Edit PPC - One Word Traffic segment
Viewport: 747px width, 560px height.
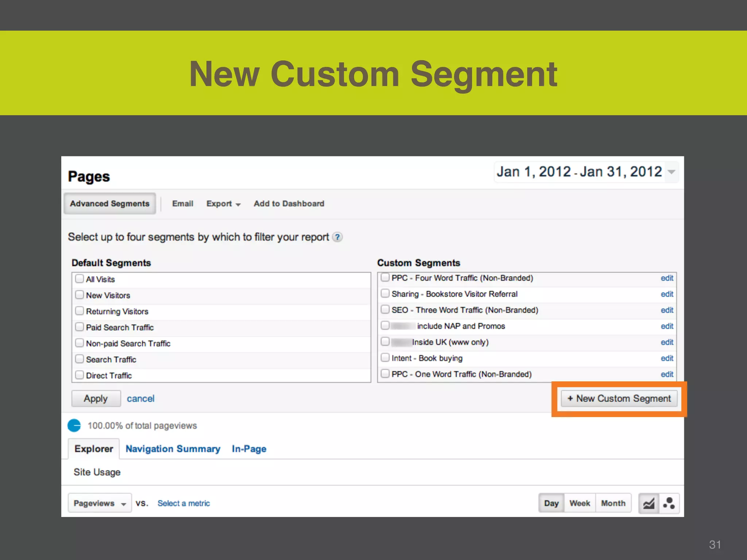pos(667,374)
